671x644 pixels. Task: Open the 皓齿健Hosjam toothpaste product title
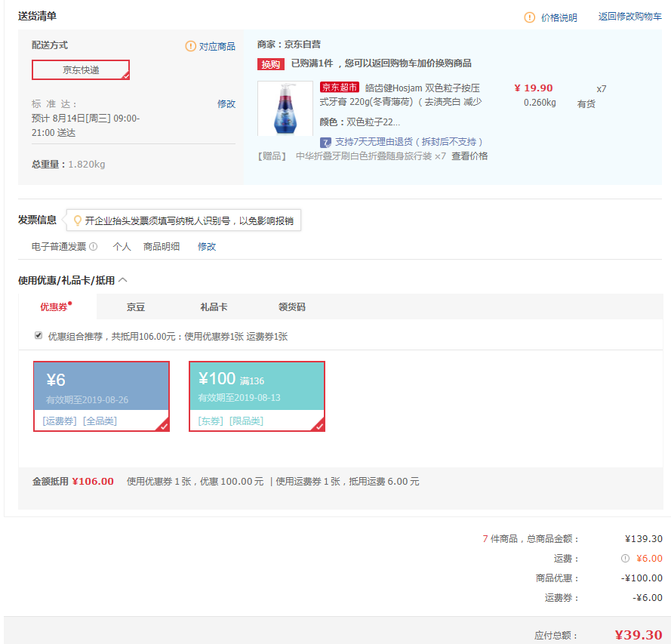[401, 94]
